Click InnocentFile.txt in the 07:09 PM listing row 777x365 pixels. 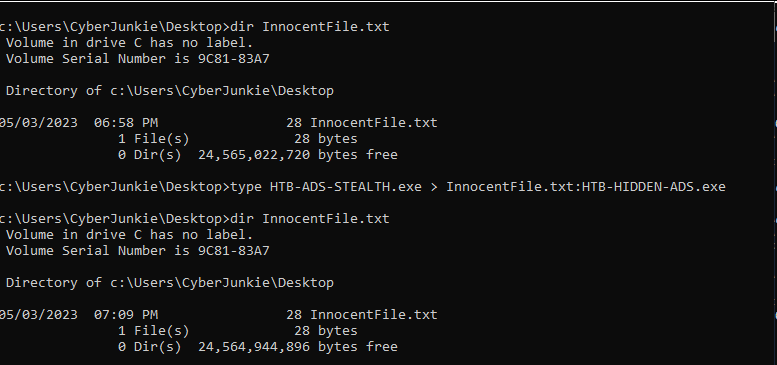(374, 314)
